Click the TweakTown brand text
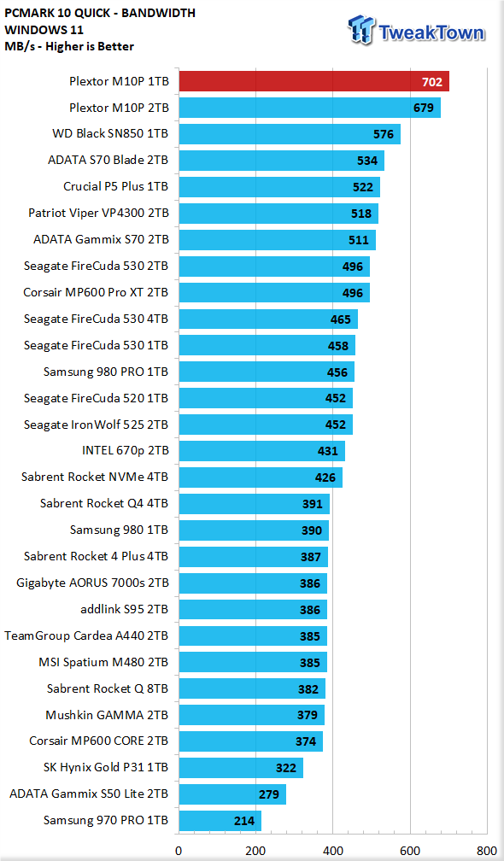 pyautogui.click(x=431, y=33)
